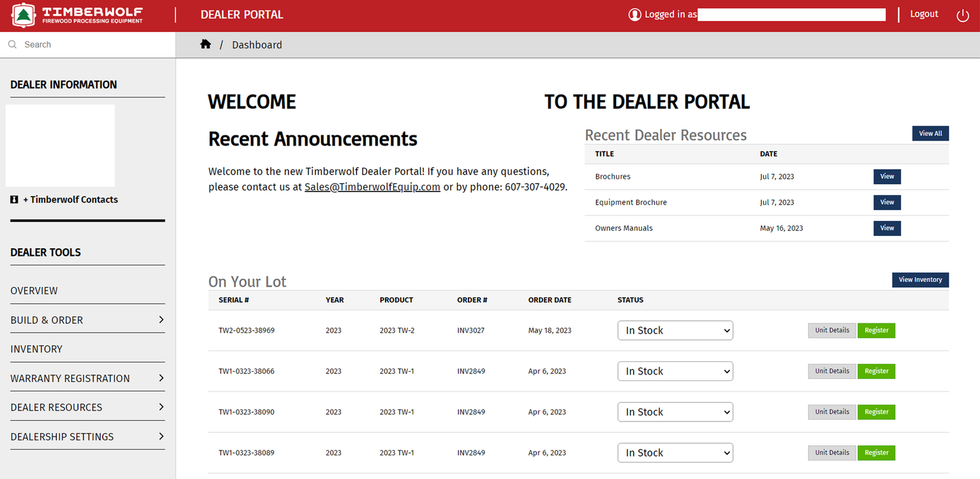The height and width of the screenshot is (479, 980).
Task: Expand Timberwolf Contacts
Action: click(x=71, y=199)
